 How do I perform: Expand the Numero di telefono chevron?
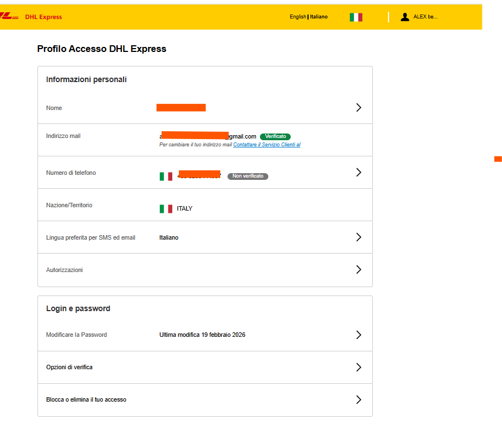(358, 173)
